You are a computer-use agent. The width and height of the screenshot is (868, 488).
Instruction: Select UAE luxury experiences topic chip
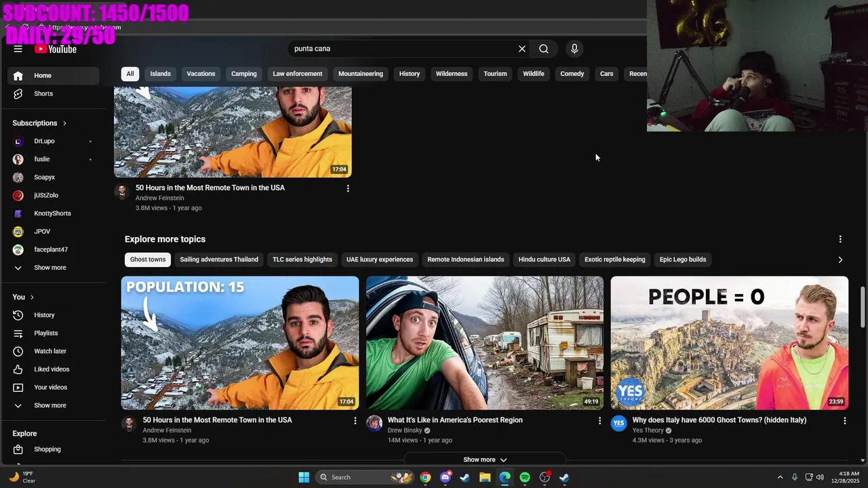tap(380, 260)
